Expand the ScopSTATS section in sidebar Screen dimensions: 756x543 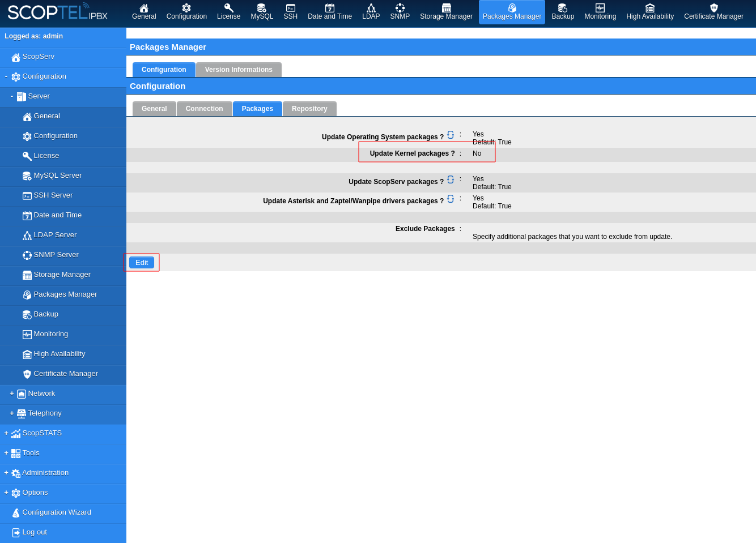click(6, 433)
